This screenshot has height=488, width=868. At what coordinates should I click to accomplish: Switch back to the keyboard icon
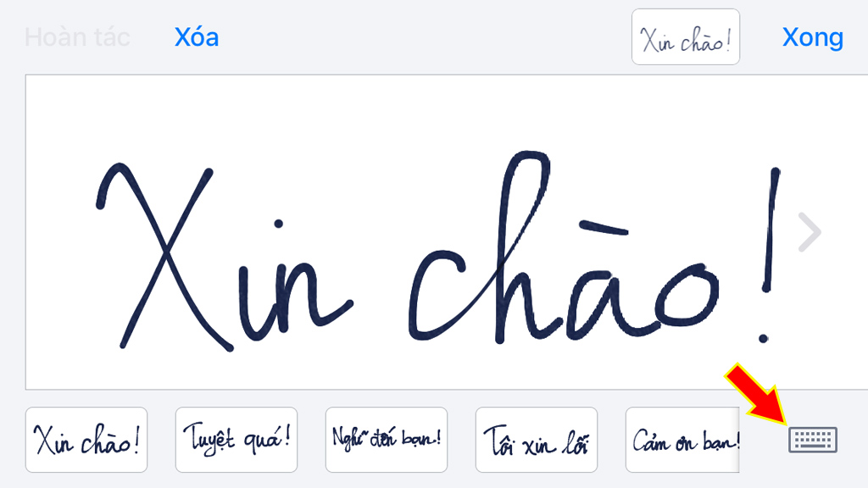(x=813, y=440)
